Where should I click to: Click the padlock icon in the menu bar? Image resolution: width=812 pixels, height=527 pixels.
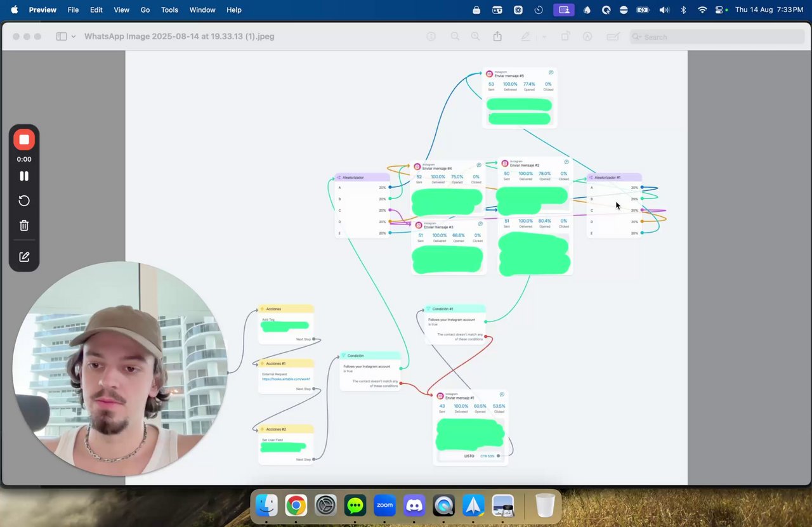pos(476,10)
